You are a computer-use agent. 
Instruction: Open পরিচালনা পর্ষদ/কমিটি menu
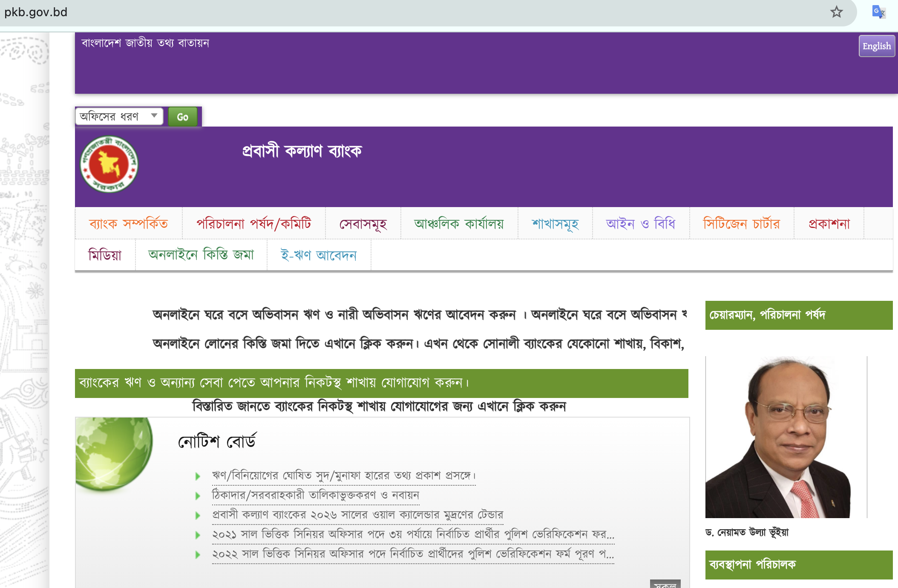click(253, 224)
